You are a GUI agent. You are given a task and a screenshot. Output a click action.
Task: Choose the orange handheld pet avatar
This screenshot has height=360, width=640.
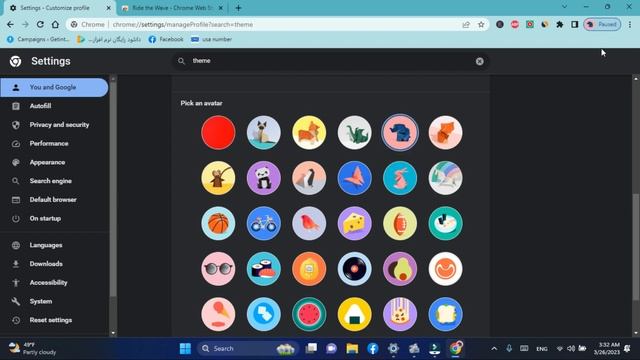click(x=309, y=269)
